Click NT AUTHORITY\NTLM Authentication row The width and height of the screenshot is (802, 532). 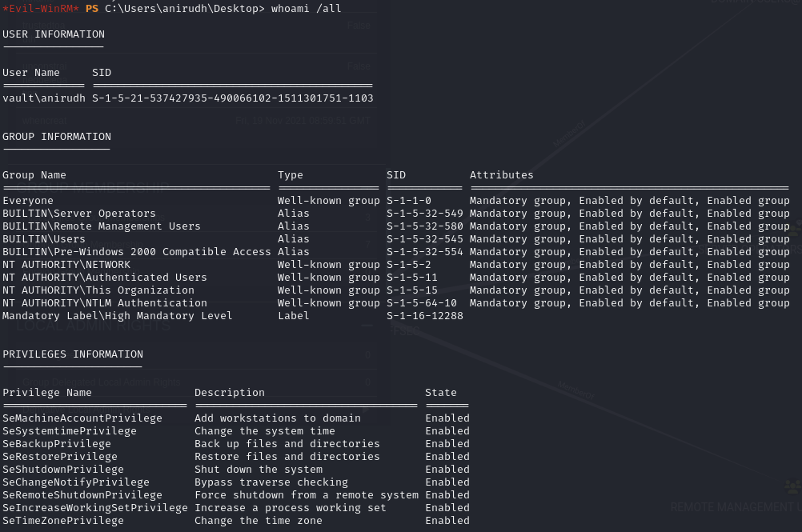click(105, 303)
